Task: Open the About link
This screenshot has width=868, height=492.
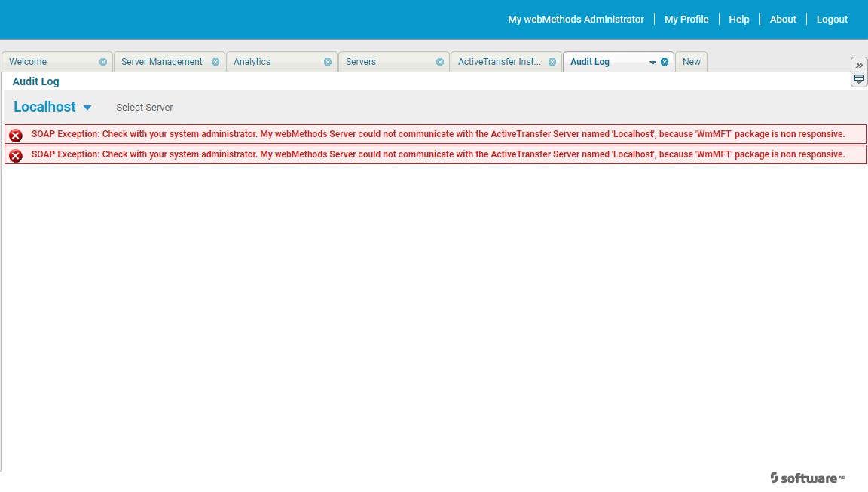Action: [783, 20]
